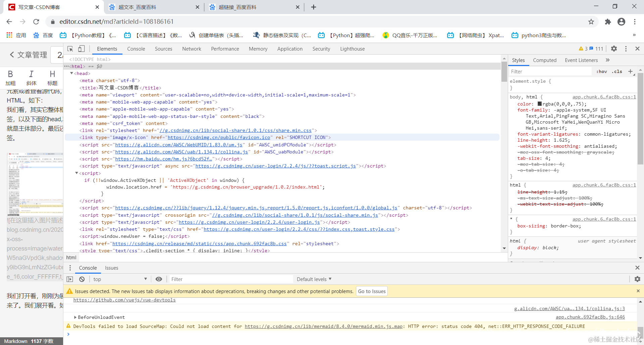Expand the html node ellipsis actions
The height and width of the screenshot is (345, 644).
66,66
